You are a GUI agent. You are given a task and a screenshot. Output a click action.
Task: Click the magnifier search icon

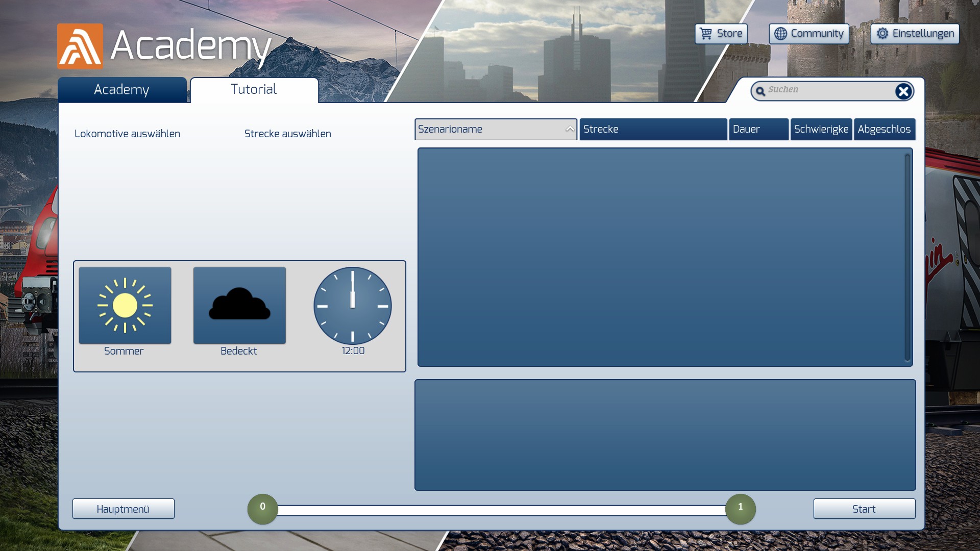pyautogui.click(x=761, y=91)
